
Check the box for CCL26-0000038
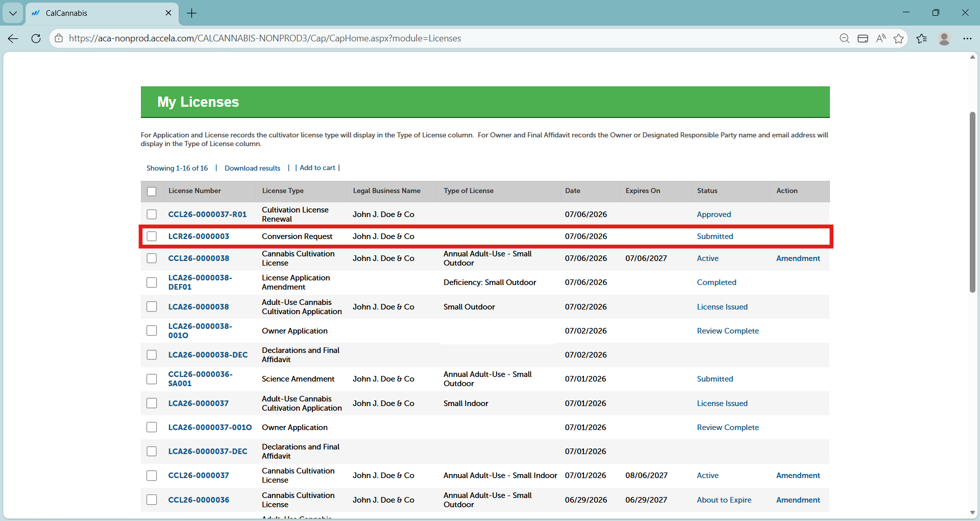point(152,258)
